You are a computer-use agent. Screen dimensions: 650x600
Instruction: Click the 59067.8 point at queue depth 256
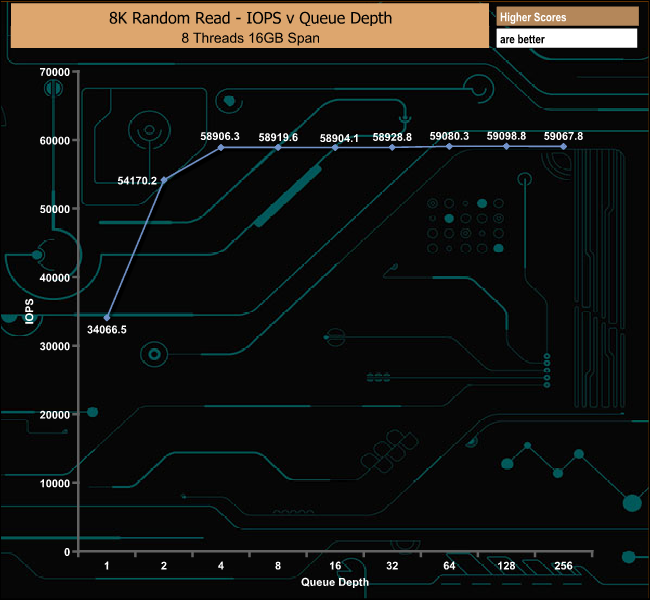(x=563, y=147)
